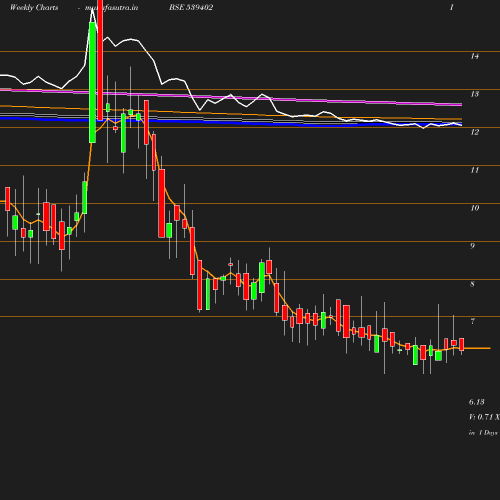The image size is (500, 500).
Task: Click the volume text 'V: 0.71 X'
Action: point(484,417)
